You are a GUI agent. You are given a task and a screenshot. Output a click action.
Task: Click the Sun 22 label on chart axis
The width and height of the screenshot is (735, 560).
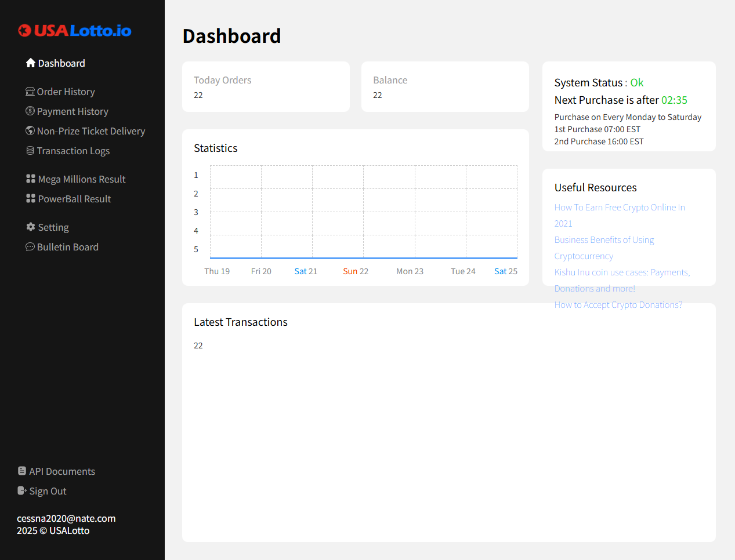coord(356,271)
